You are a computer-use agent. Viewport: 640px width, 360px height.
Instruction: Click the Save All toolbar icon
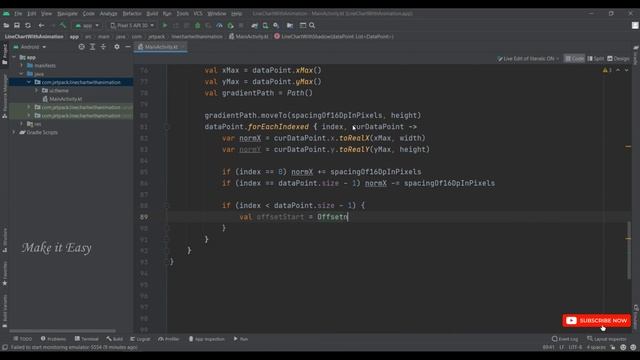tap(17, 25)
